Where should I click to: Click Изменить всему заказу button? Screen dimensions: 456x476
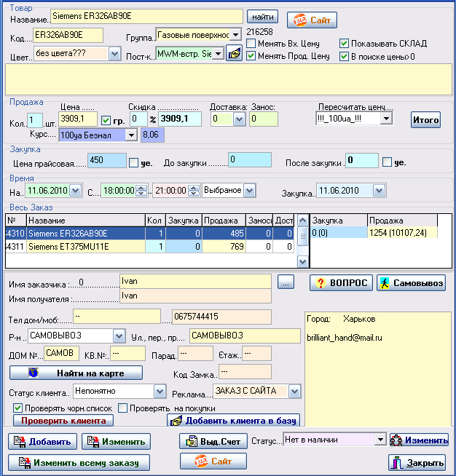coord(79,461)
